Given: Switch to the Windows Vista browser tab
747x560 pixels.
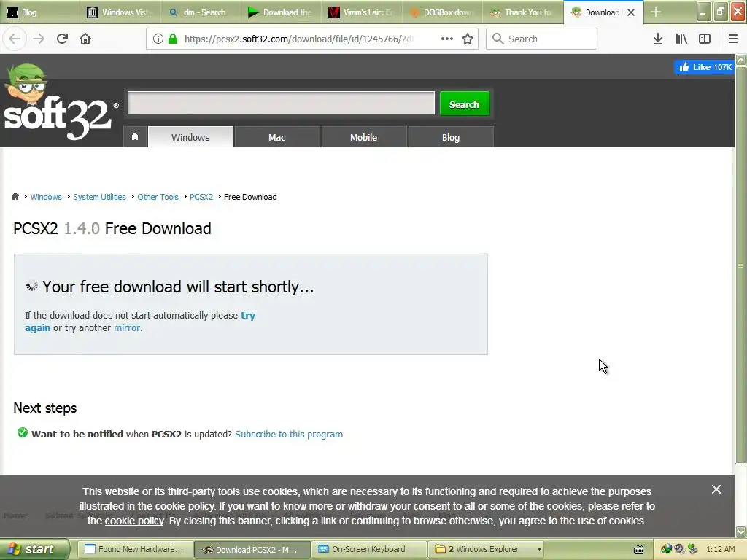Looking at the screenshot, I should (x=120, y=12).
